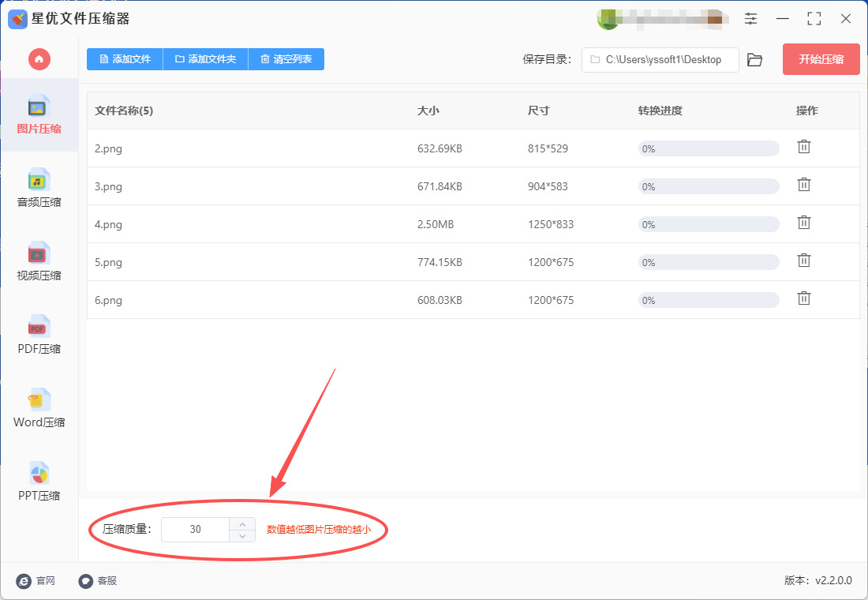Open the 官网 website link

tap(36, 580)
